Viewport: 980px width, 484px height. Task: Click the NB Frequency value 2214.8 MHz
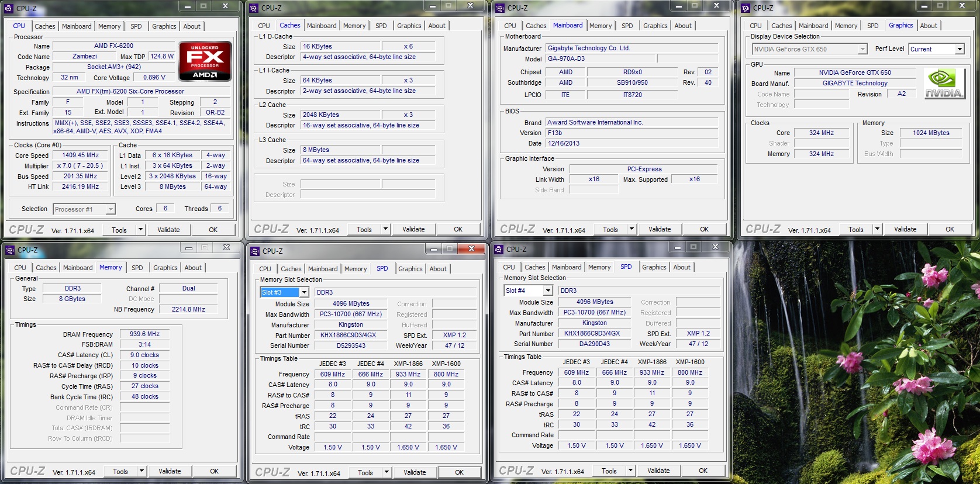pyautogui.click(x=188, y=309)
